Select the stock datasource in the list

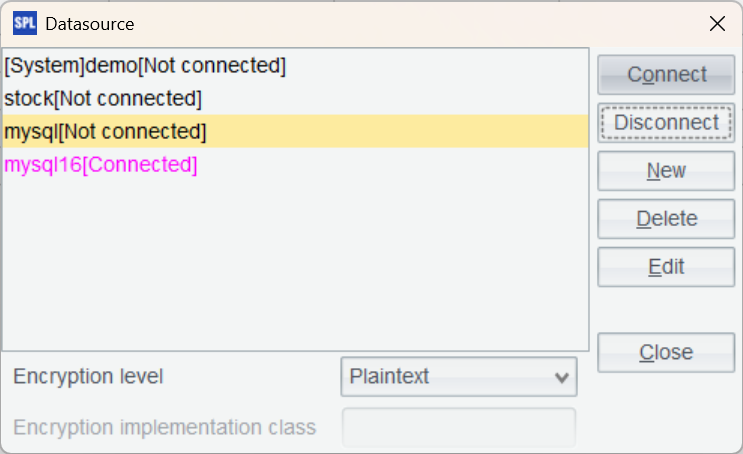pyautogui.click(x=103, y=99)
